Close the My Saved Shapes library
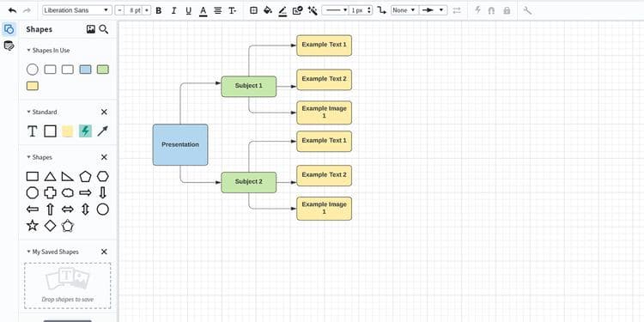Viewport: 644px width, 322px height. tap(104, 252)
